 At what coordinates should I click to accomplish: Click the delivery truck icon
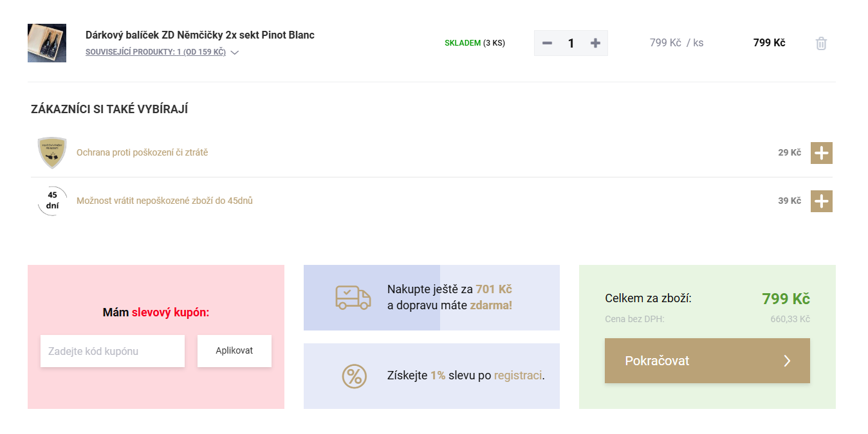coord(353,298)
